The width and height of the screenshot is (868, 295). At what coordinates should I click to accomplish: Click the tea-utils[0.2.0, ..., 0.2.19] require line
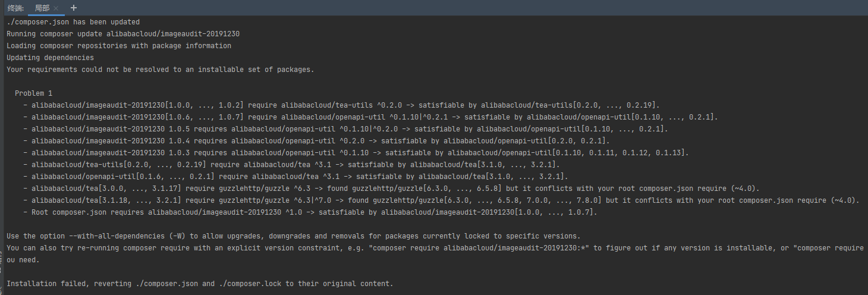tap(292, 165)
